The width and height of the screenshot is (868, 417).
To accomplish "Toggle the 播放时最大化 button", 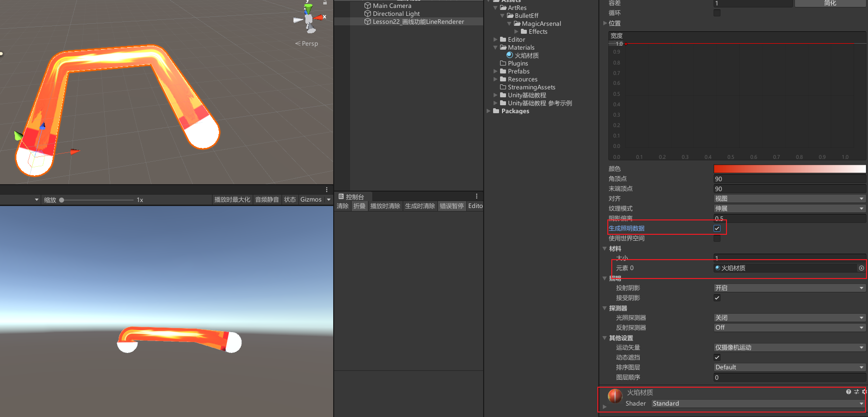I will [232, 200].
